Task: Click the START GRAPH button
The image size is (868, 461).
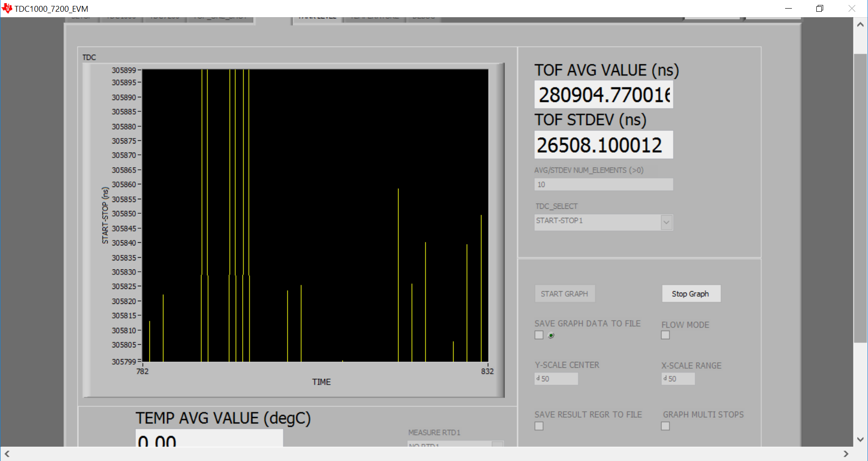Action: [564, 294]
